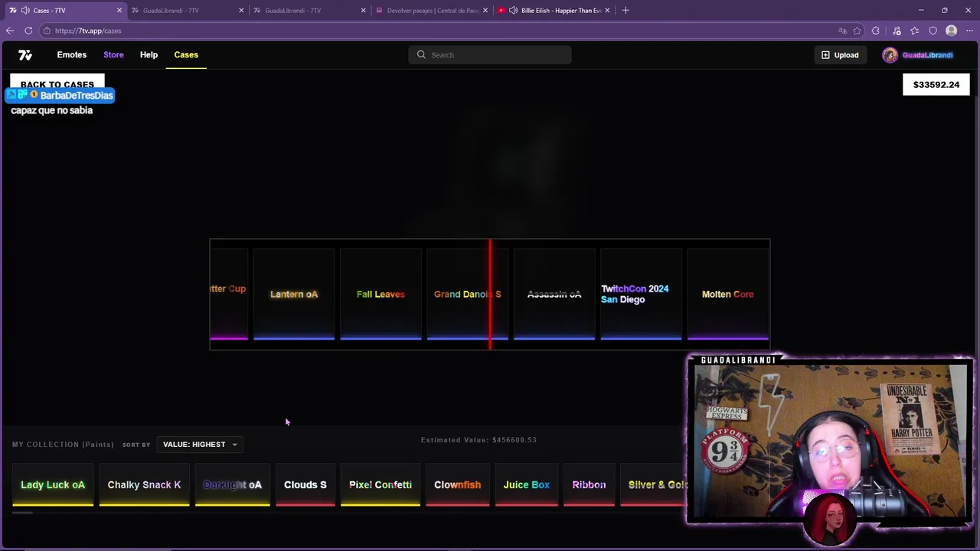Image resolution: width=980 pixels, height=551 pixels.
Task: Select Grand Danois S paint in roller
Action: tap(467, 295)
